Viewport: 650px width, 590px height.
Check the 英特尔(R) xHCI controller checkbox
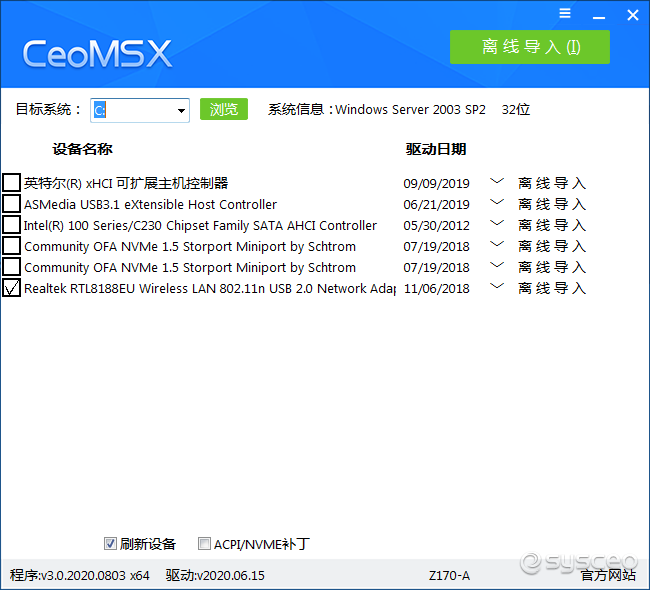(11, 182)
